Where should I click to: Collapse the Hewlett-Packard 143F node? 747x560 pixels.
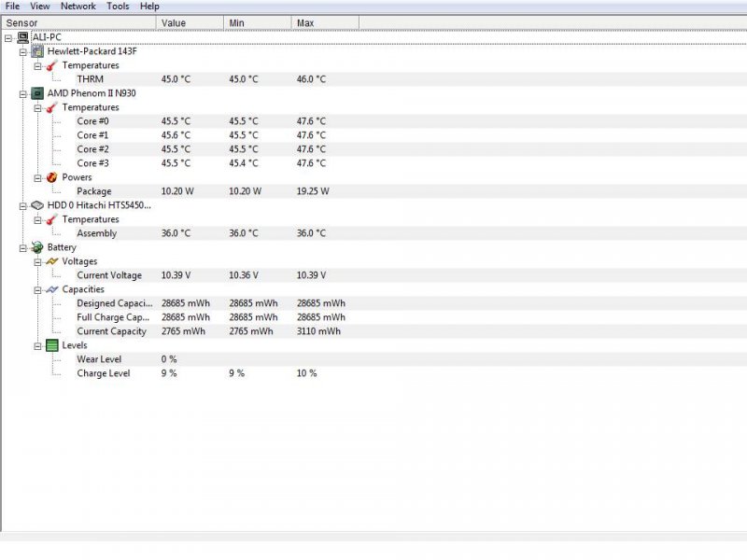point(22,52)
